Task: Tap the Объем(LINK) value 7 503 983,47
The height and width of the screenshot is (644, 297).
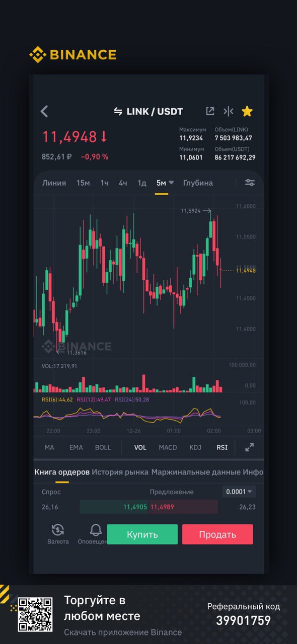Action: [233, 138]
